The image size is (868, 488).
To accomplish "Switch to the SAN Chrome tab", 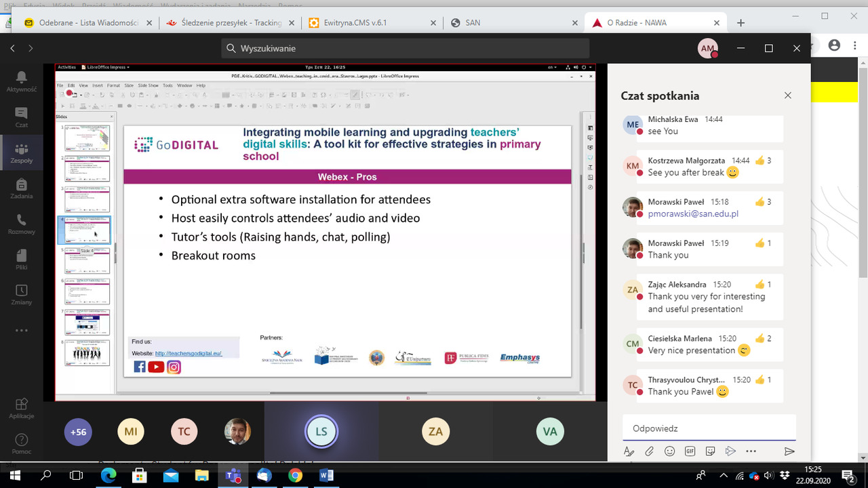I will pyautogui.click(x=515, y=22).
